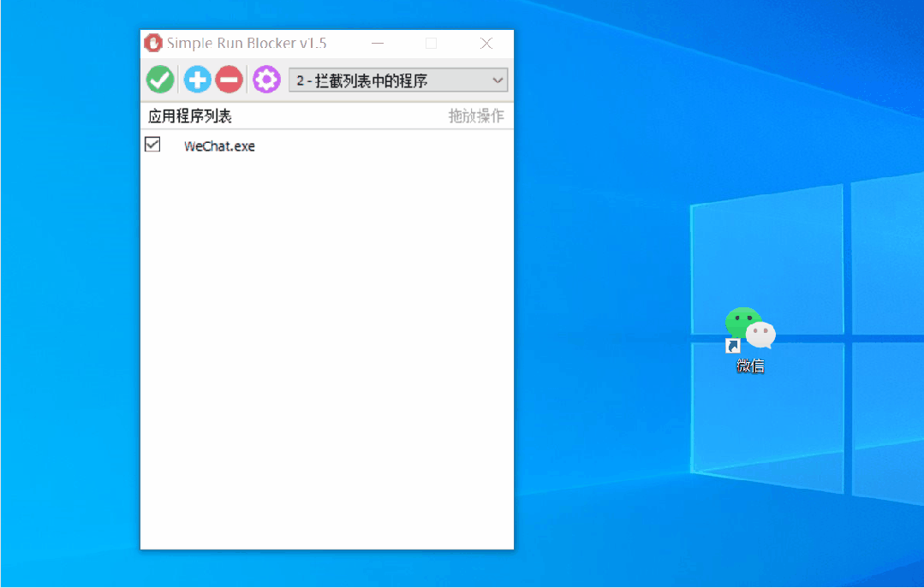Click the red minus icon to remove program

click(x=229, y=79)
